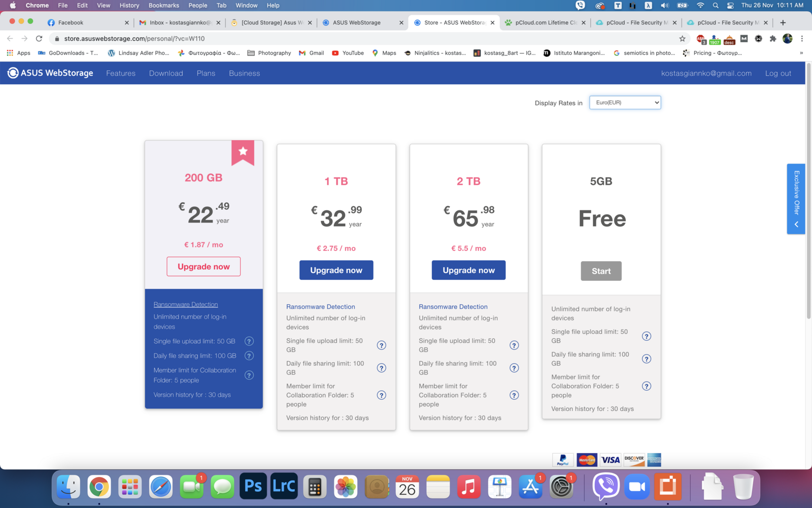
Task: Open the Bookmarks menu in menu bar
Action: tap(163, 5)
